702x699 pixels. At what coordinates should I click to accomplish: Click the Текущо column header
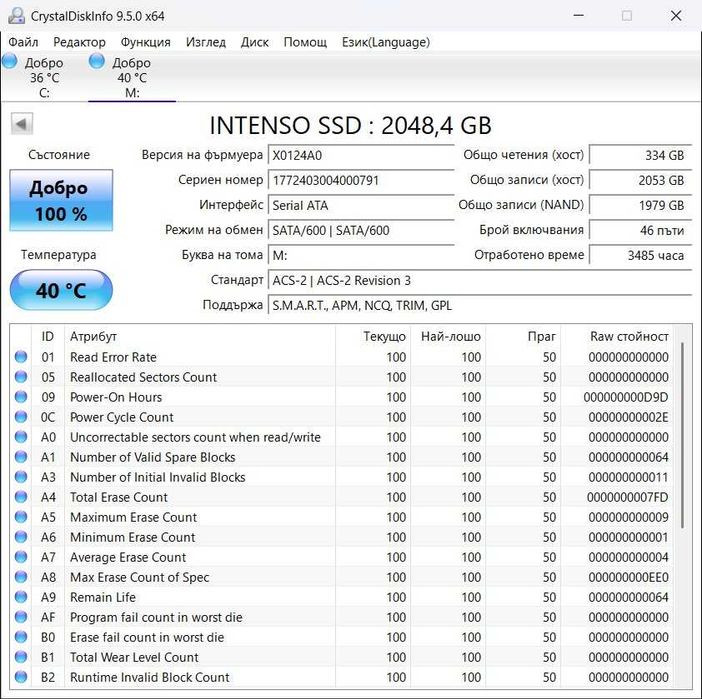[x=373, y=336]
